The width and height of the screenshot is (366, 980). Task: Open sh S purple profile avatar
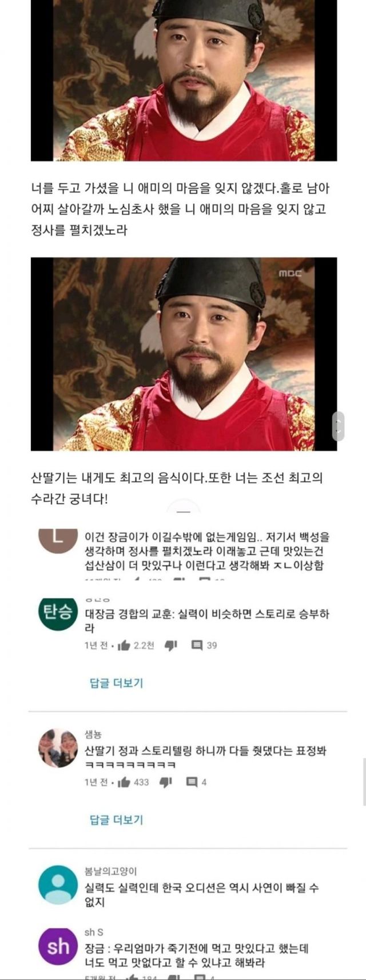pos(57,947)
